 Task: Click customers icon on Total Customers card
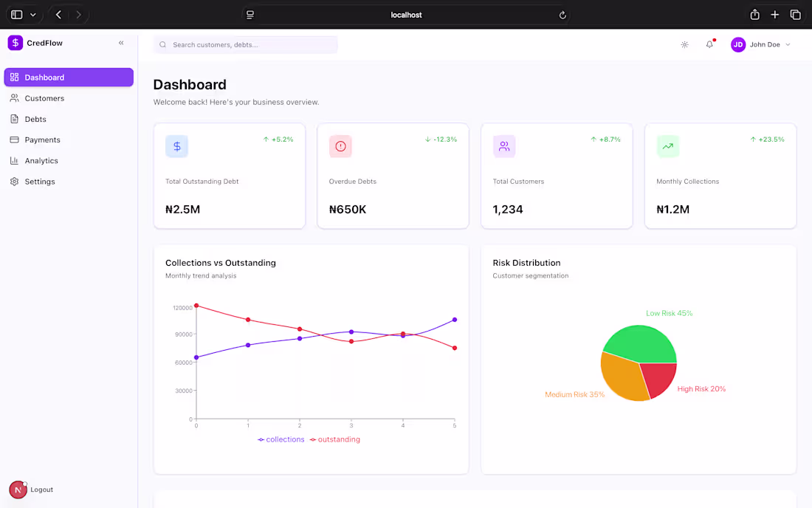coord(504,146)
